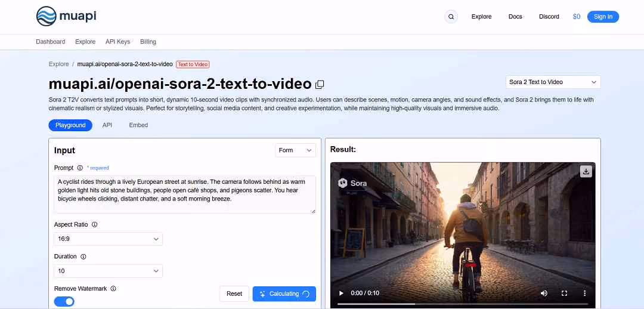The height and width of the screenshot is (309, 644).
Task: Click the Sign In button
Action: point(603,17)
